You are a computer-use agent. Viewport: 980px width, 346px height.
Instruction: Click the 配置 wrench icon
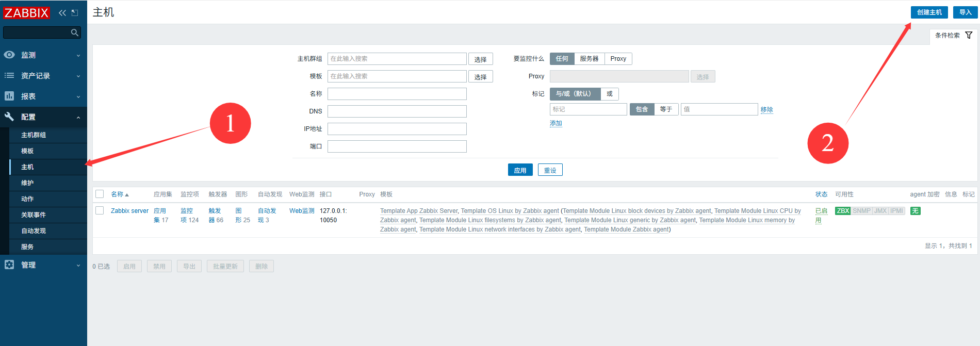tap(9, 117)
